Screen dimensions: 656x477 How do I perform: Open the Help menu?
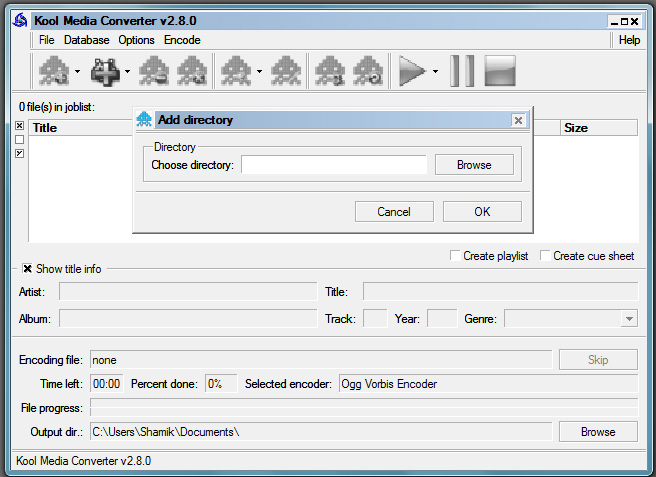(x=629, y=40)
